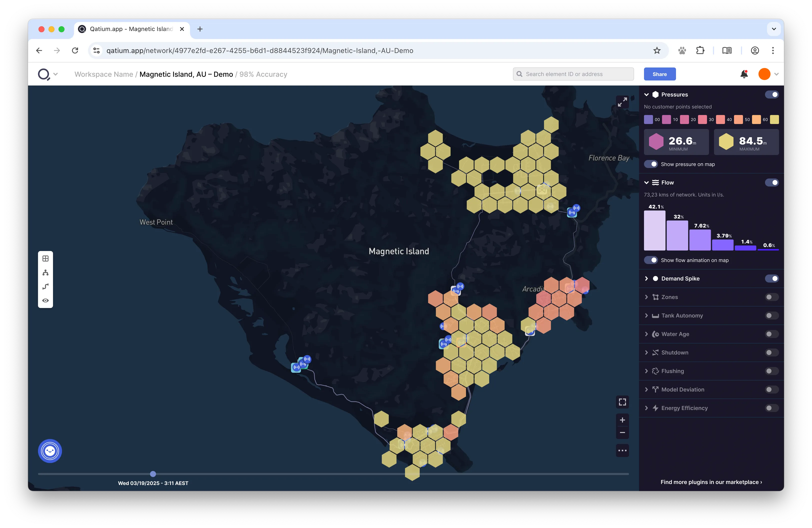The width and height of the screenshot is (812, 528).
Task: Open the notifications bell
Action: tap(744, 74)
